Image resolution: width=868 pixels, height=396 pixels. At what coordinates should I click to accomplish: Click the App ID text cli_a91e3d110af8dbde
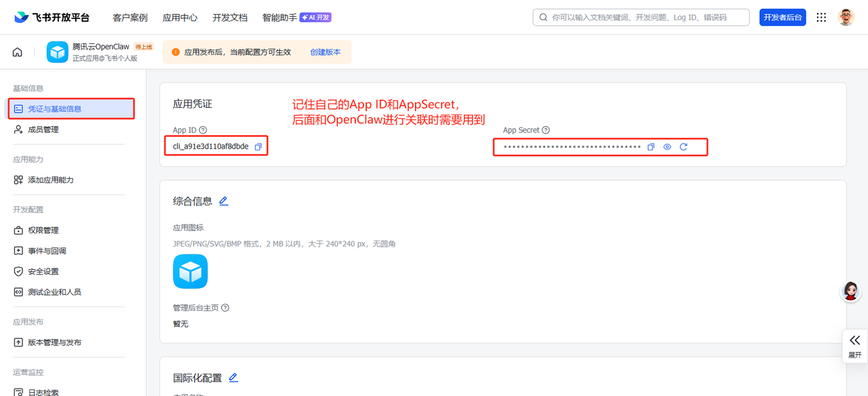coord(211,146)
